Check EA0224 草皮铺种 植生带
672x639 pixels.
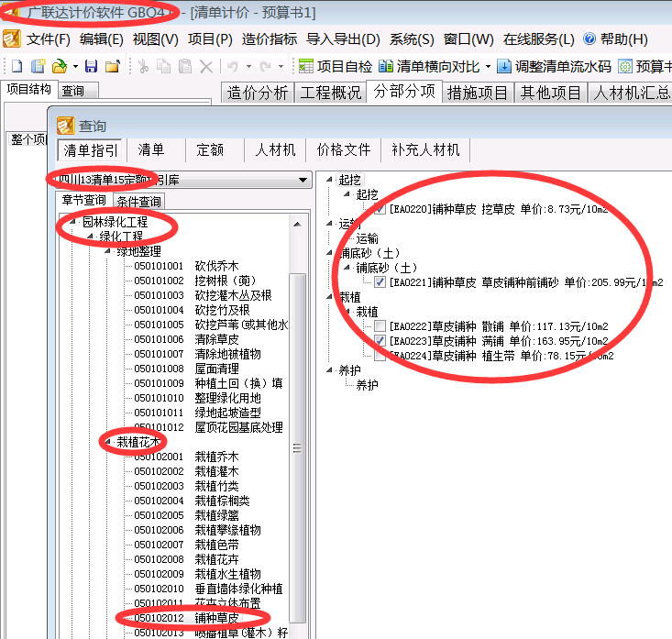pos(380,356)
